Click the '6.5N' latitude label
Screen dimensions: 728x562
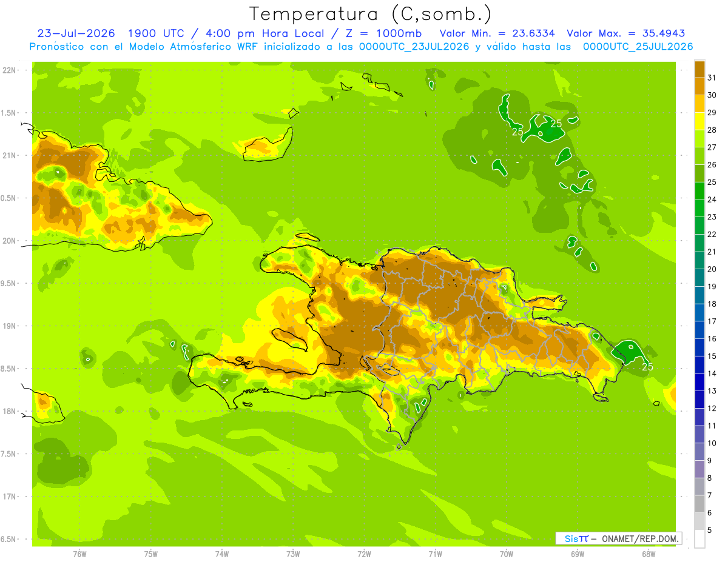9,539
